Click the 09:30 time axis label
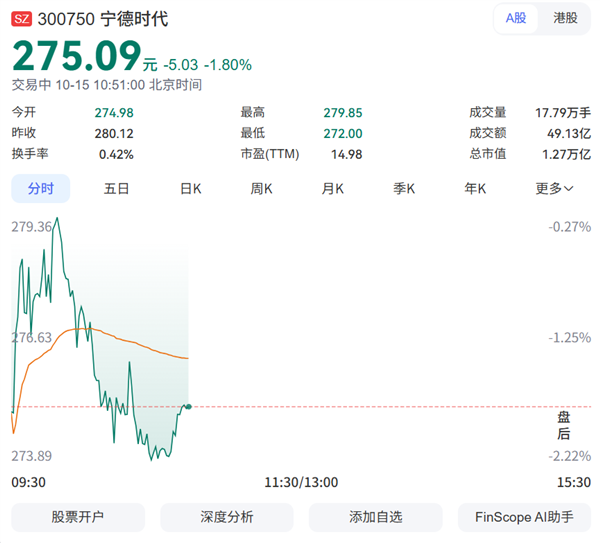The height and width of the screenshot is (543, 600). coord(29,482)
